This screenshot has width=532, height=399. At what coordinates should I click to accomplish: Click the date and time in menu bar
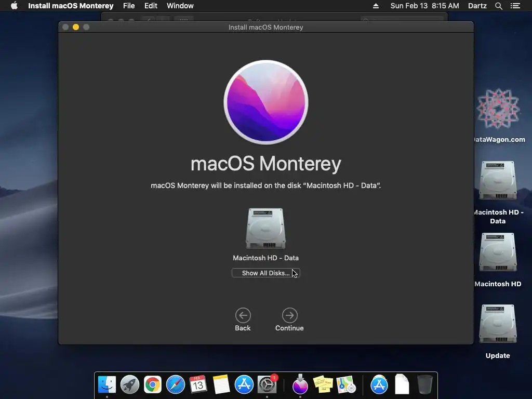coord(424,6)
